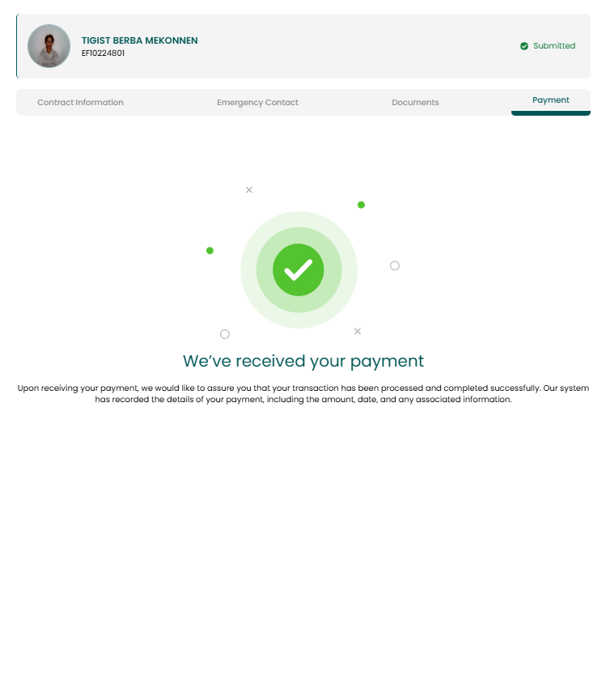Switch to the Emergency Contact tab
The width and height of the screenshot is (606, 700).
coord(257,102)
